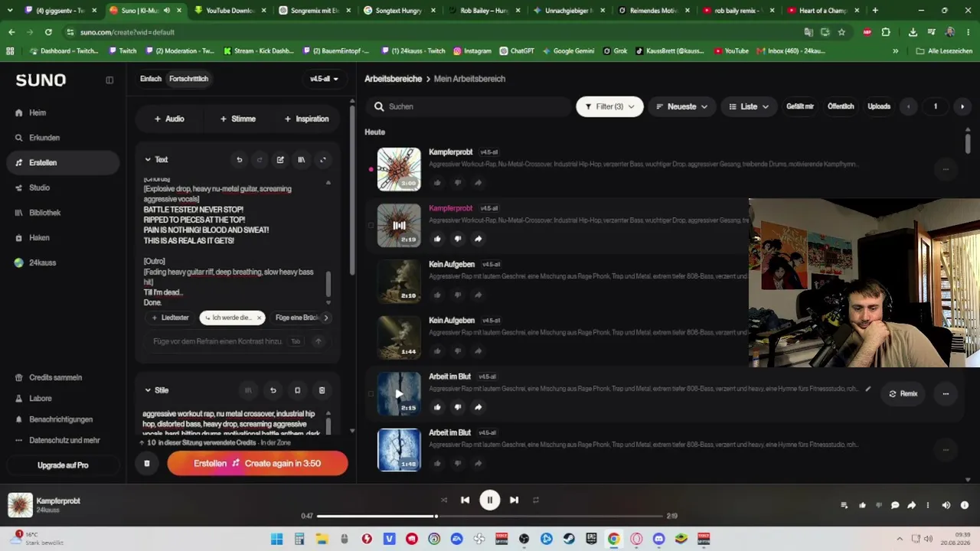Image resolution: width=980 pixels, height=551 pixels.
Task: Open the v4.5-all model version dropdown
Action: 324,79
